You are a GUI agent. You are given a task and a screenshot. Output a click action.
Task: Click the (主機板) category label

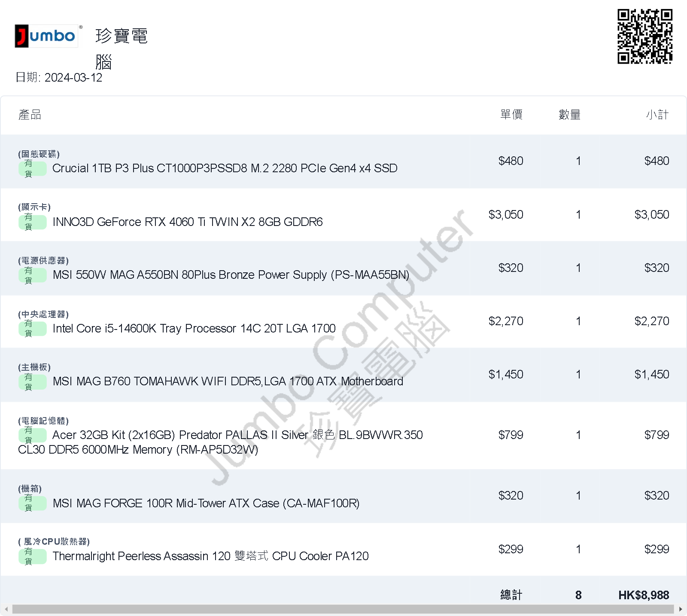pyautogui.click(x=34, y=367)
